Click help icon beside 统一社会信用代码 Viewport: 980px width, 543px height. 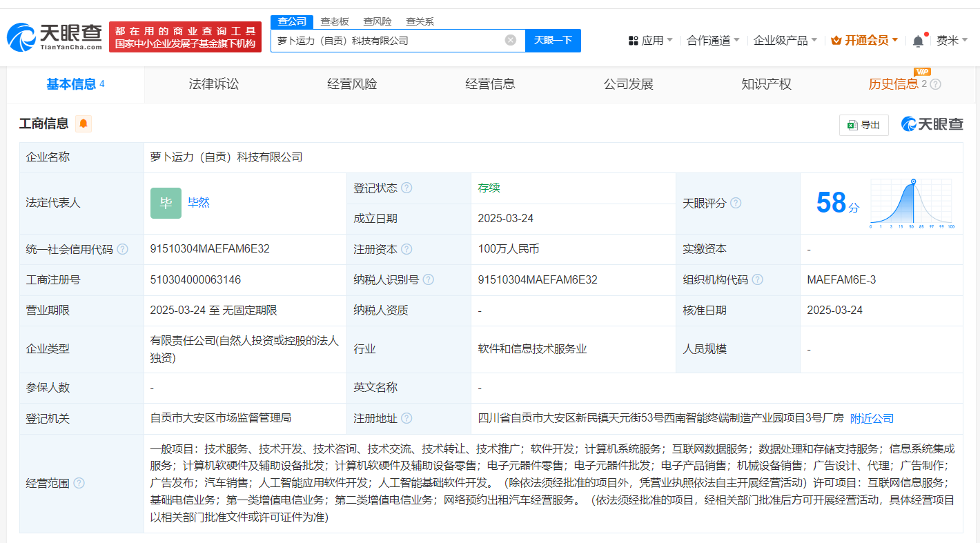[122, 249]
